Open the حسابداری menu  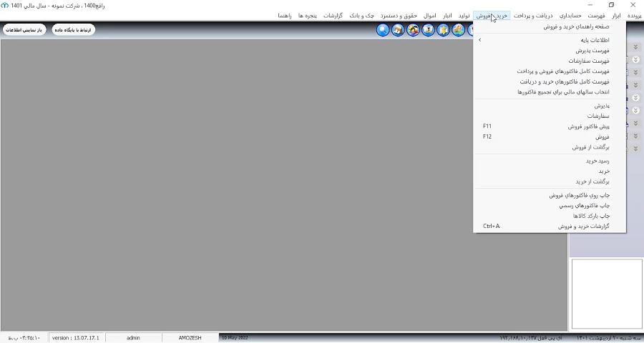pos(570,16)
